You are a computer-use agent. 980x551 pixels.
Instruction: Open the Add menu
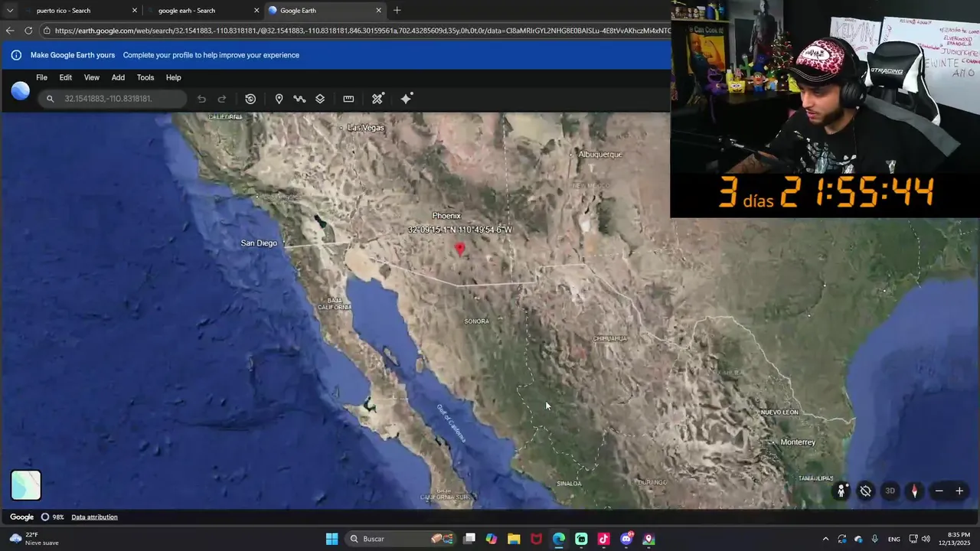tap(118, 77)
